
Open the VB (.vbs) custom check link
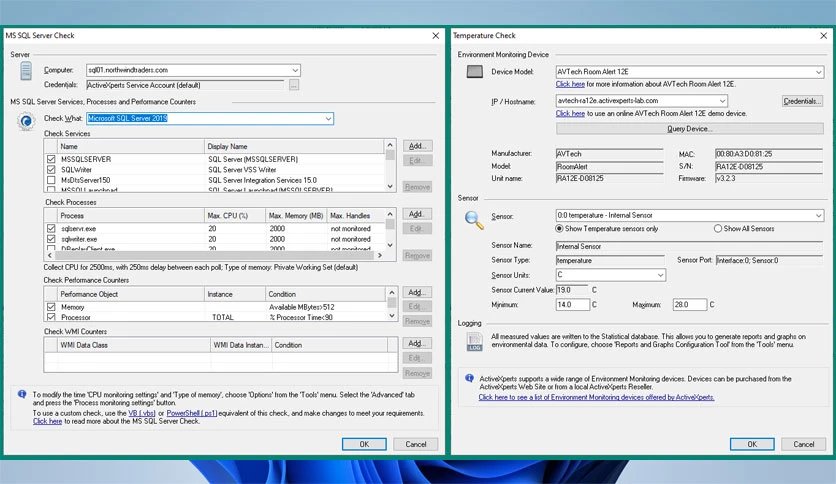coord(142,413)
